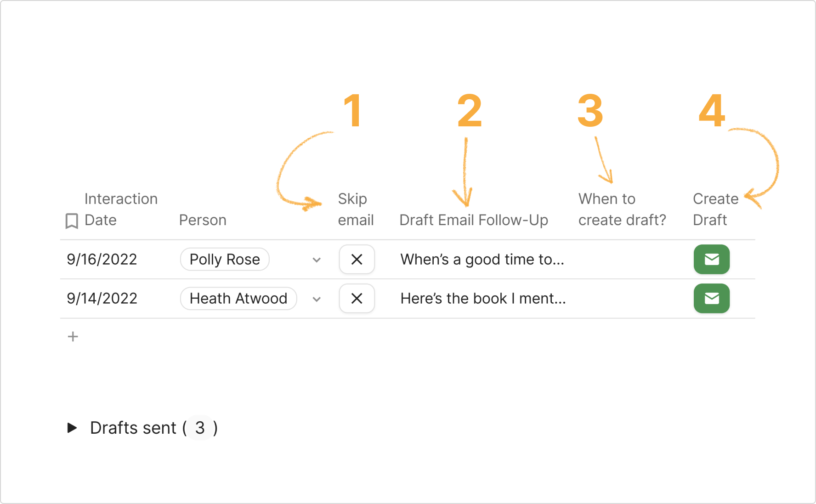Skip email for the Polly Rose row
The image size is (816, 504).
click(357, 260)
